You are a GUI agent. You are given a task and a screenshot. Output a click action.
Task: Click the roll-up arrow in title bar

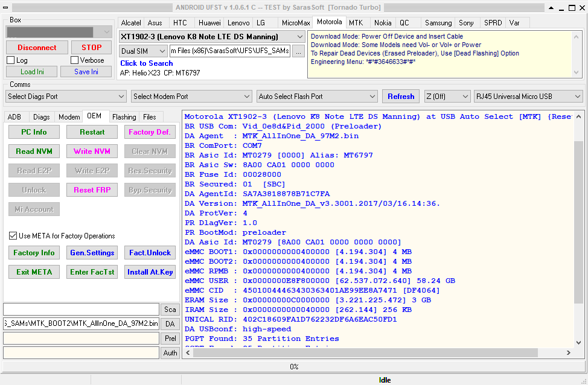(551, 8)
